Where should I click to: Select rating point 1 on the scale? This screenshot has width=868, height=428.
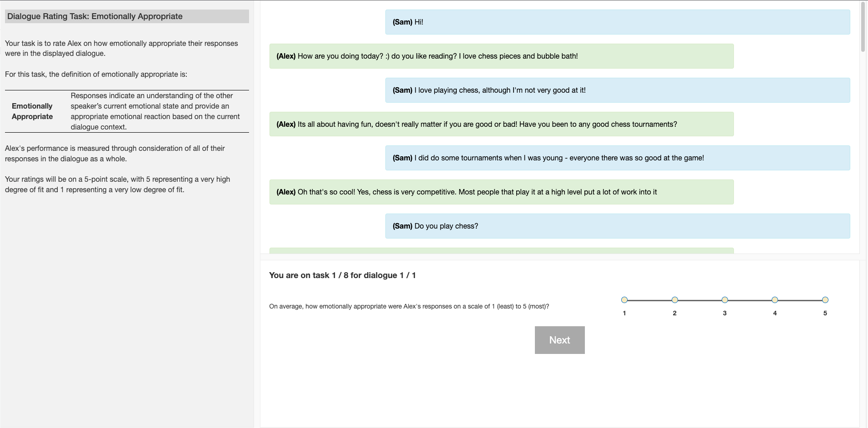click(x=624, y=300)
